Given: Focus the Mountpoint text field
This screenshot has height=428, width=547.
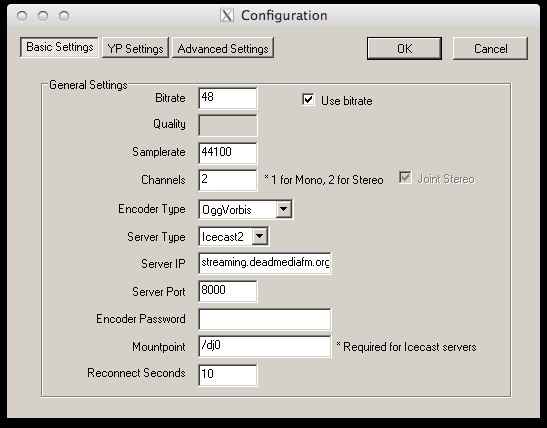Looking at the screenshot, I should [265, 346].
